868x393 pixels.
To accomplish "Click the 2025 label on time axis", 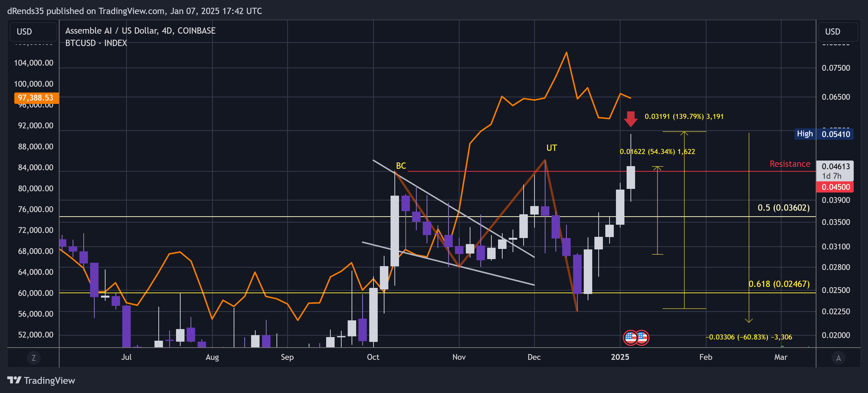I will tap(620, 357).
